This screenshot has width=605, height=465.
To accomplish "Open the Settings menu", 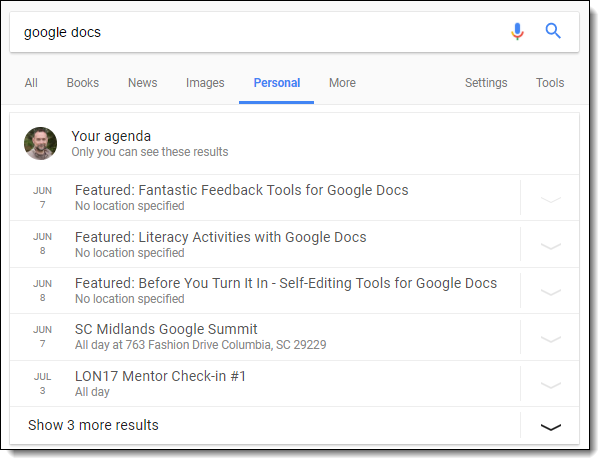I will coord(486,83).
